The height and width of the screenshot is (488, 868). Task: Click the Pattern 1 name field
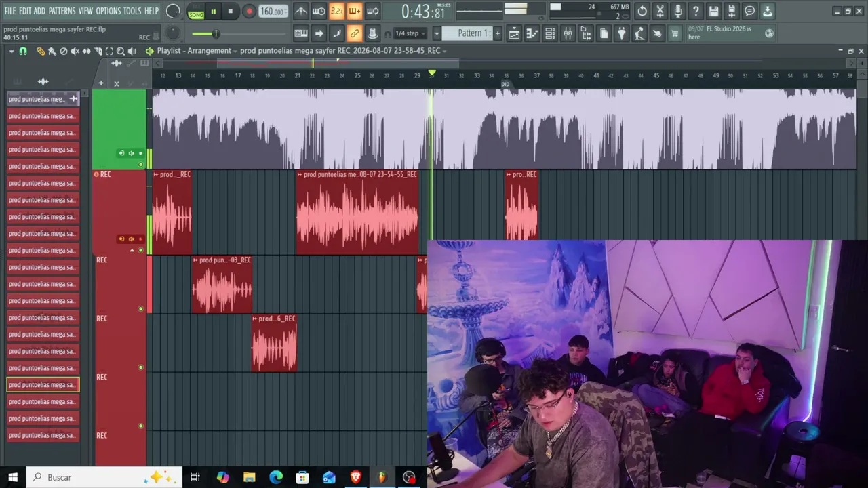468,33
